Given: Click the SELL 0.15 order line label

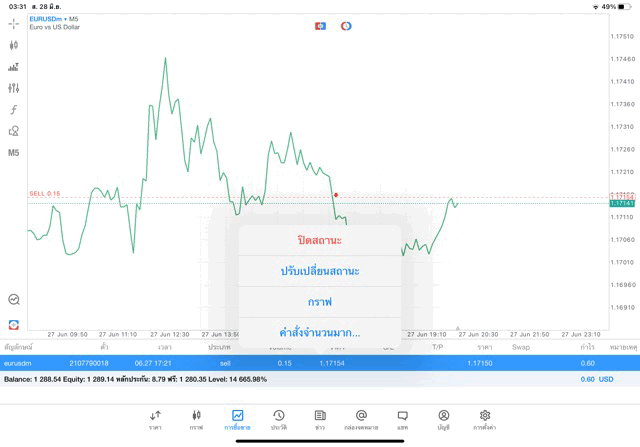Looking at the screenshot, I should point(44,194).
